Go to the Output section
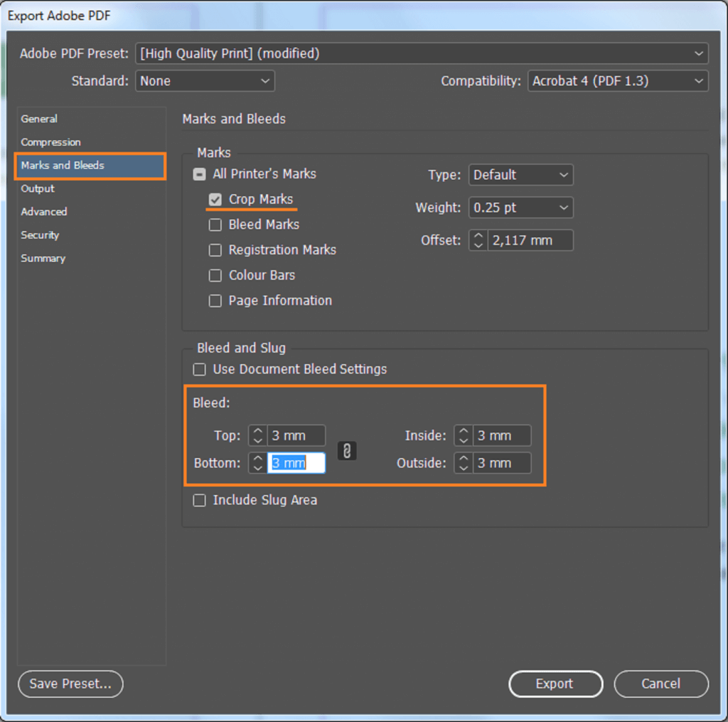The height and width of the screenshot is (722, 728). click(90, 189)
